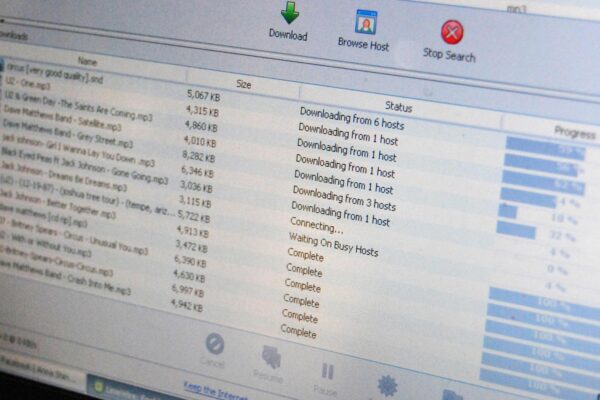Sort downloads by Status column header
Screen dimensions: 600x400
point(399,106)
